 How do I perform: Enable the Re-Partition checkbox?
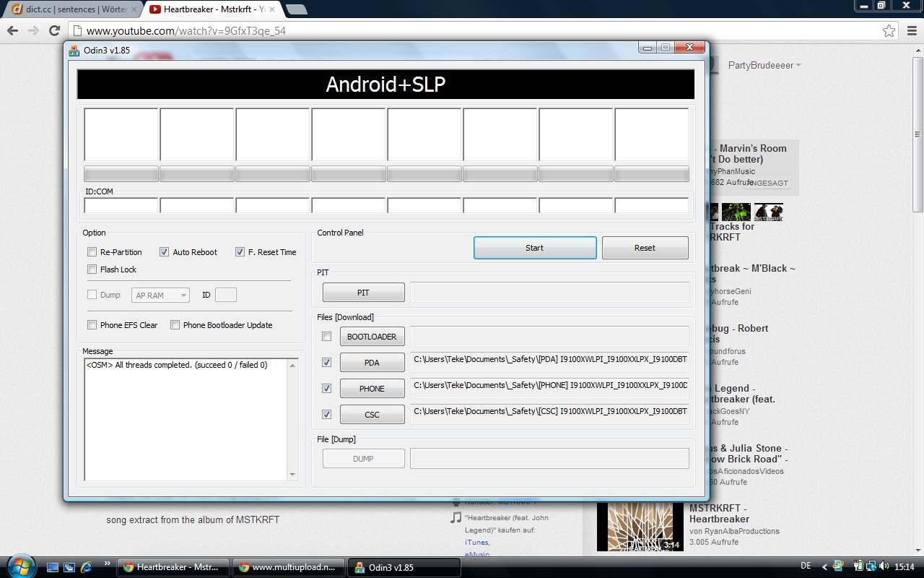(92, 252)
